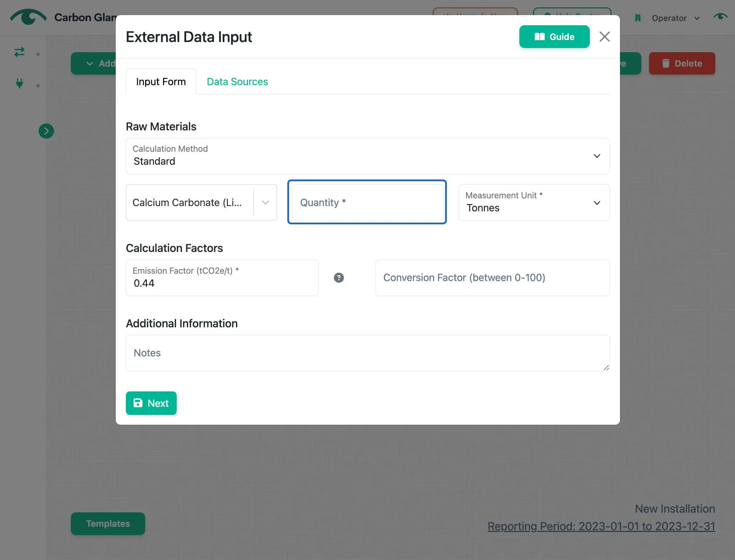Click the swap arrows sidebar icon
The image size is (735, 560).
(19, 52)
